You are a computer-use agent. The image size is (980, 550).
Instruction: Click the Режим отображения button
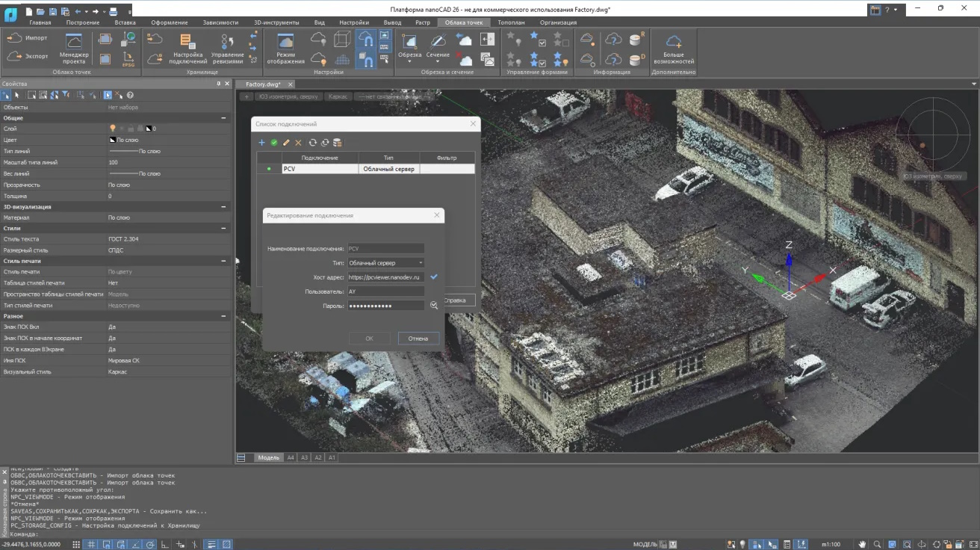pyautogui.click(x=285, y=49)
